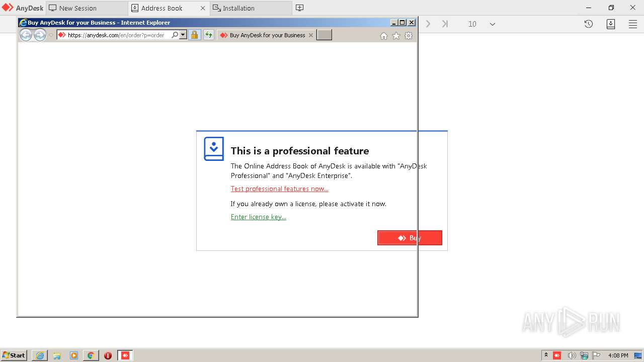
Task: Open a new Internet Explorer tab
Action: [x=324, y=35]
